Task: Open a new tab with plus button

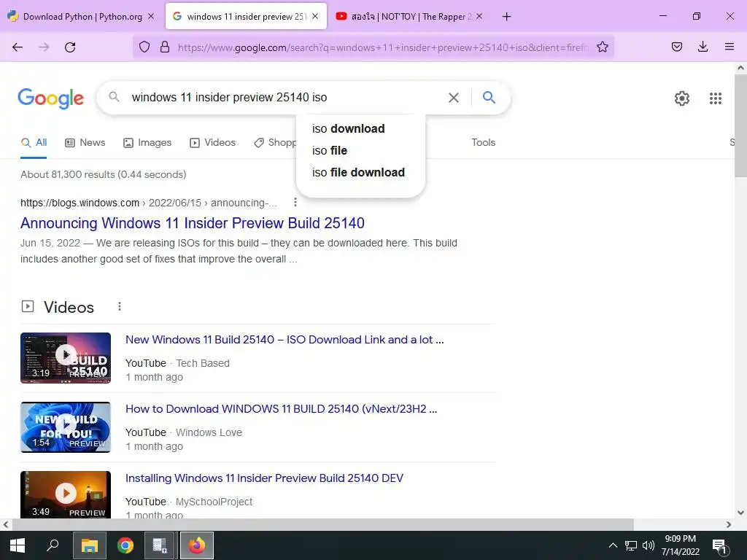Action: pyautogui.click(x=506, y=17)
